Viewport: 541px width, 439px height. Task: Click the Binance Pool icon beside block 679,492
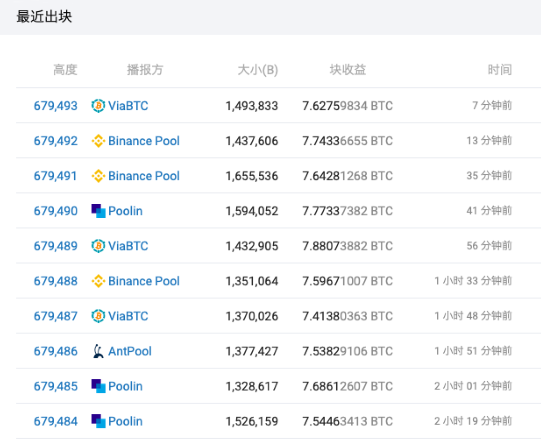[x=98, y=141]
